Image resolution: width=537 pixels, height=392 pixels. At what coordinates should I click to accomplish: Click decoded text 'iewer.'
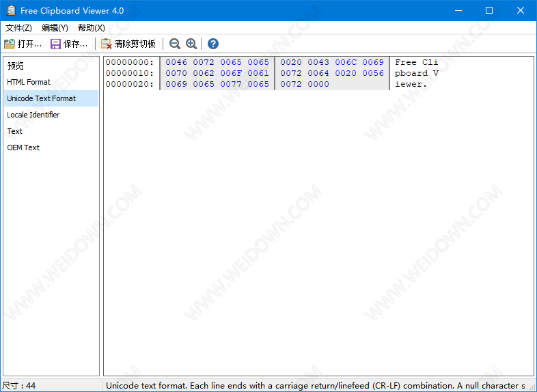[411, 84]
